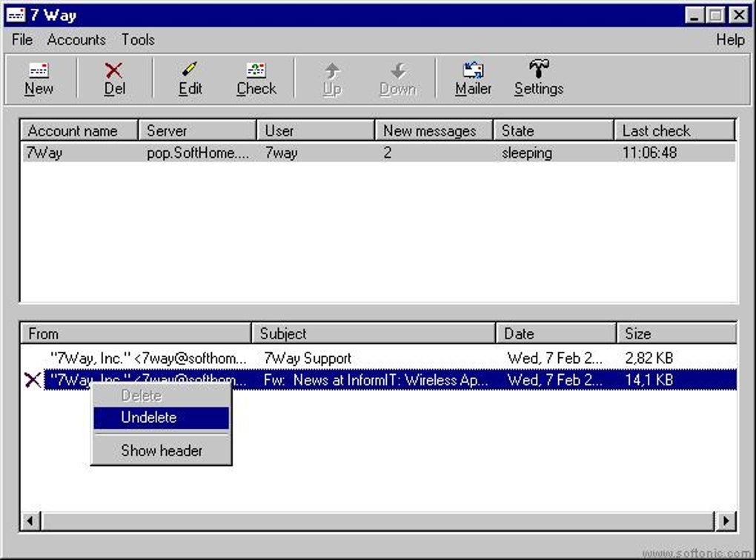Click the New account toolbar icon
Screen dimensions: 756x560
click(39, 70)
